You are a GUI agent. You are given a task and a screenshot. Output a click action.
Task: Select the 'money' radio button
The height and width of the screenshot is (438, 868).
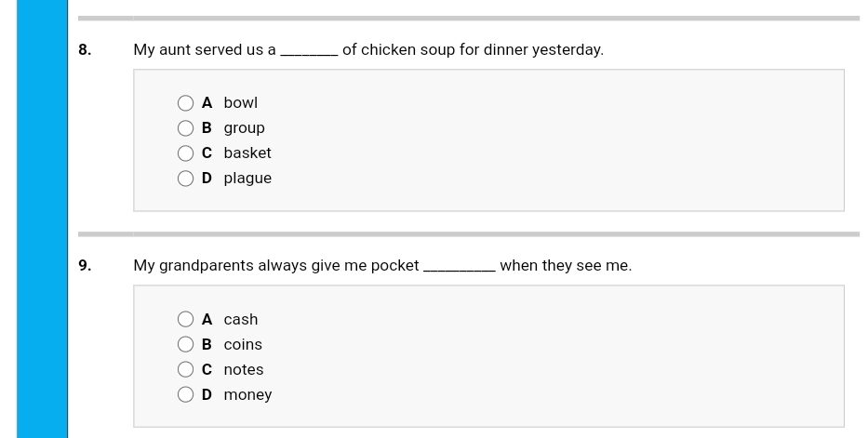(186, 395)
